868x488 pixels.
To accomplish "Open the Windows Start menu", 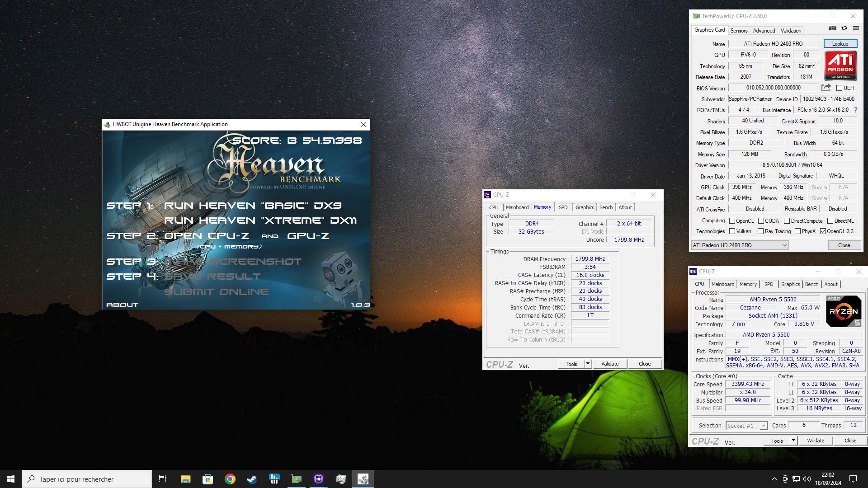I will (11, 479).
